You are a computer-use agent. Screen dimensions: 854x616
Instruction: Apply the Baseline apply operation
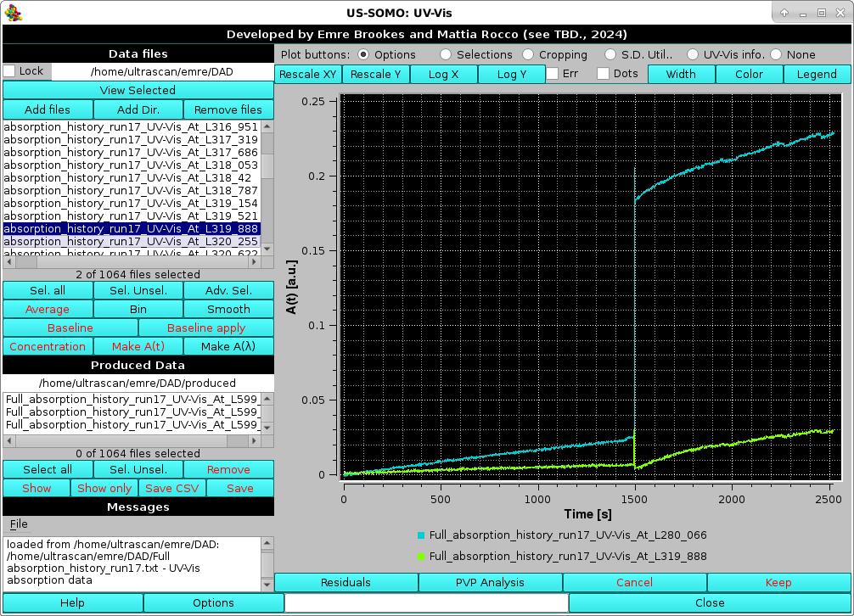206,328
